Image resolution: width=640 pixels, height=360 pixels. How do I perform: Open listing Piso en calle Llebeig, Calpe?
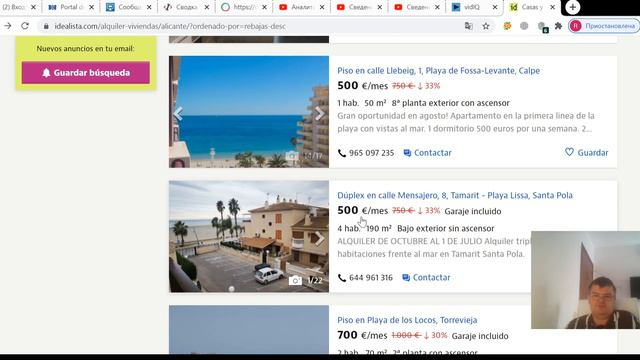438,71
